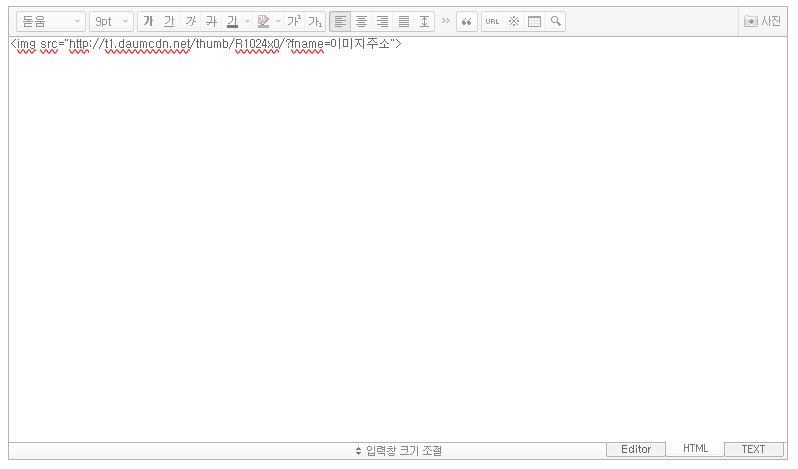Switch to the TEXT tab

[x=753, y=449]
